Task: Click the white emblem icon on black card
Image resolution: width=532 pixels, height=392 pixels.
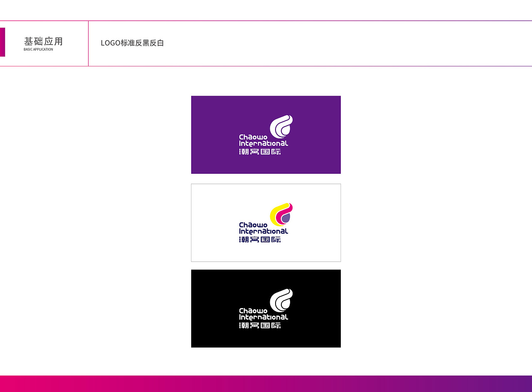Action: [281, 300]
